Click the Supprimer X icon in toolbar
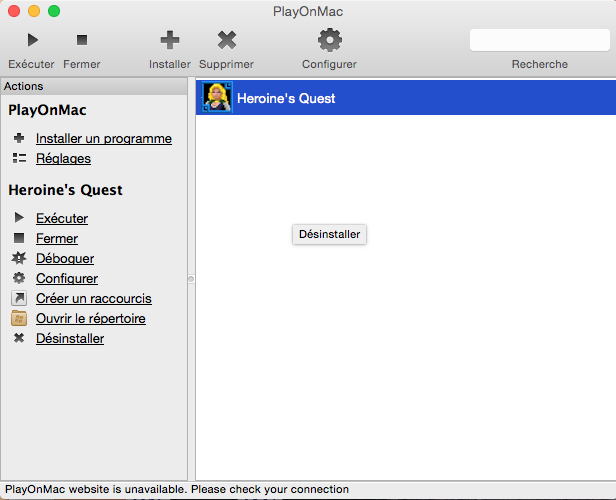Image resolution: width=616 pixels, height=500 pixels. click(x=227, y=40)
